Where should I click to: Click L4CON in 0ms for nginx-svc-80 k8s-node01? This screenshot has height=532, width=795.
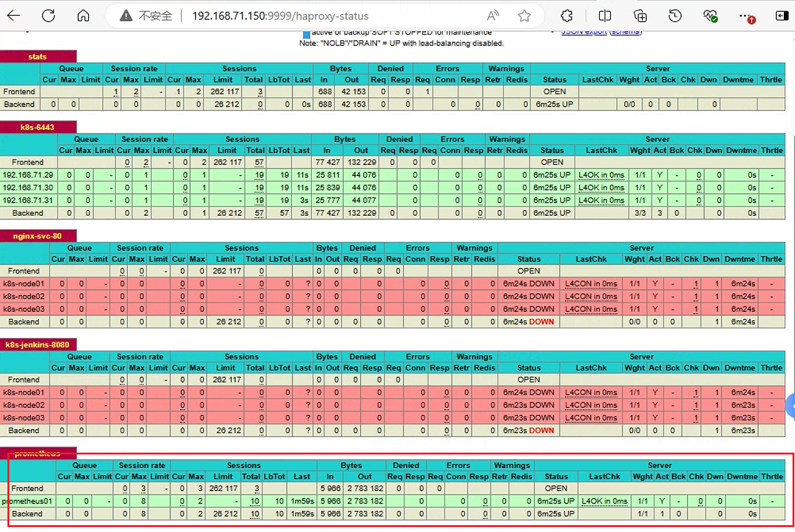coord(591,284)
